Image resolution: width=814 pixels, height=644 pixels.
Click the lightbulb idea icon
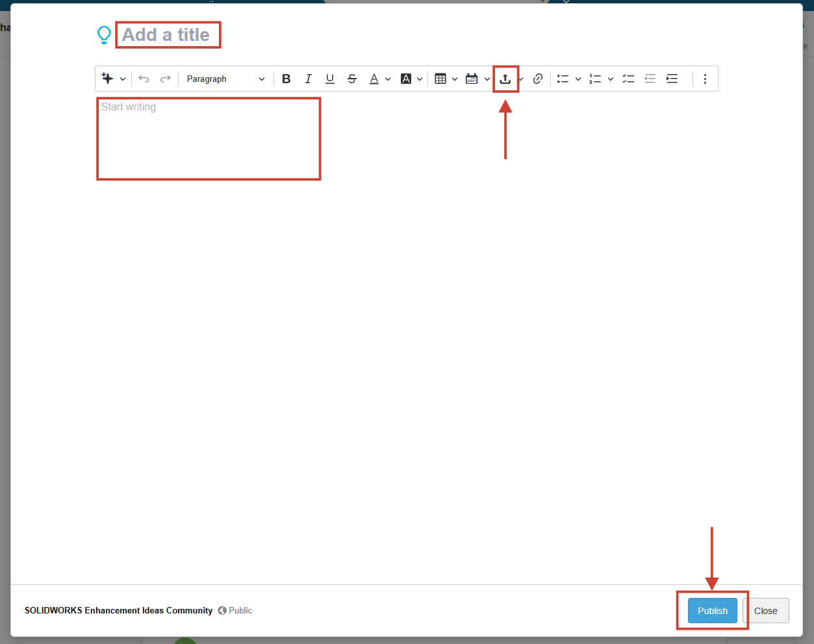104,34
